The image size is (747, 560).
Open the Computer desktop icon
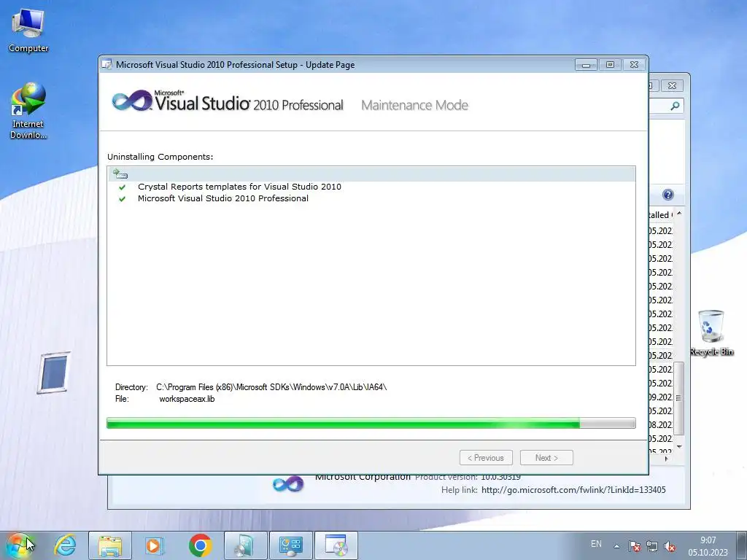28,31
